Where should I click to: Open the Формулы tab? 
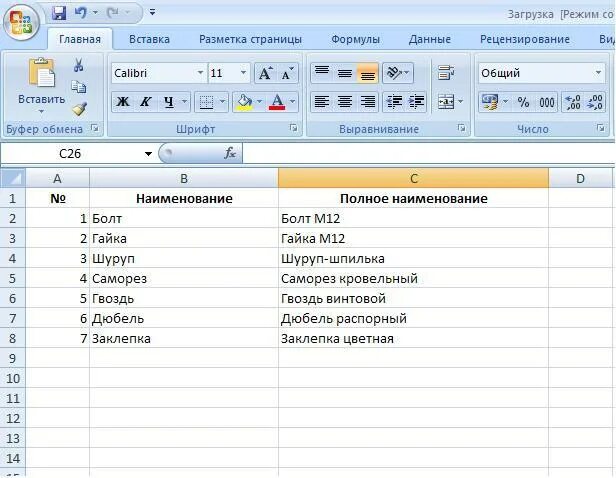click(x=355, y=40)
